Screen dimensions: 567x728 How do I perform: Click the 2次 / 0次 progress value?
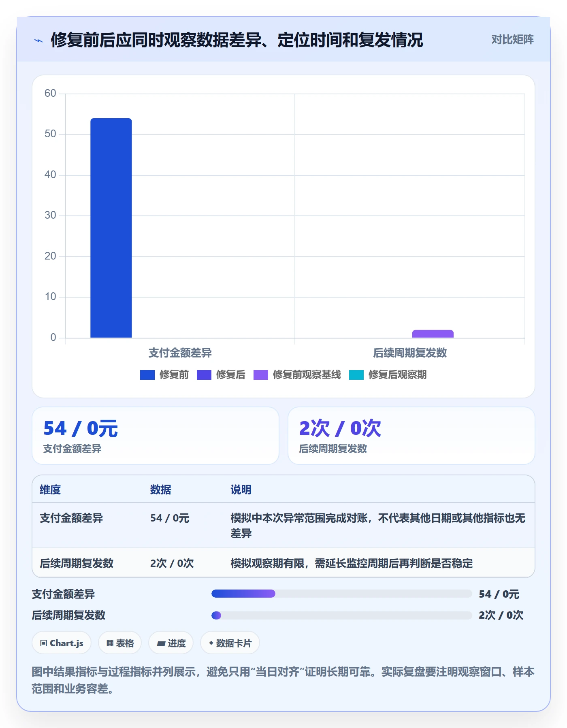tap(501, 615)
